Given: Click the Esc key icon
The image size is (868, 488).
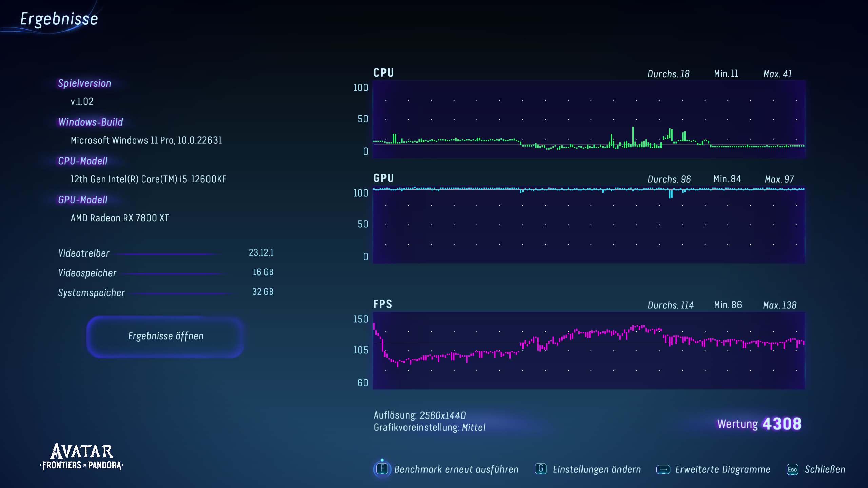Looking at the screenshot, I should (x=792, y=469).
